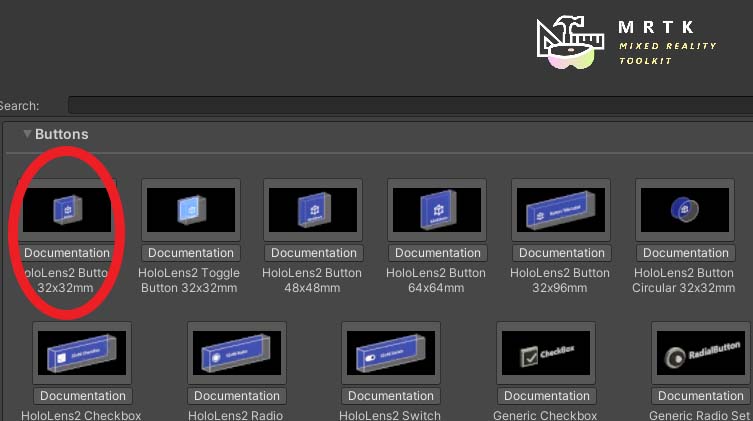Image resolution: width=753 pixels, height=421 pixels.
Task: Select the Generic Radio Set thumbnail
Action: pyautogui.click(x=701, y=353)
